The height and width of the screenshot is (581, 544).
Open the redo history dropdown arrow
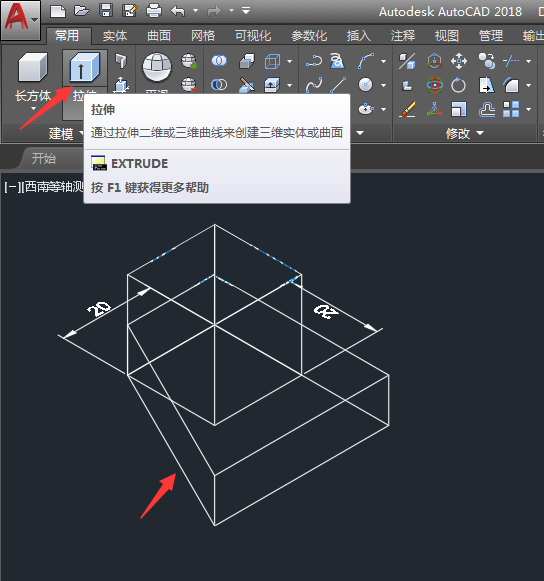click(x=231, y=11)
